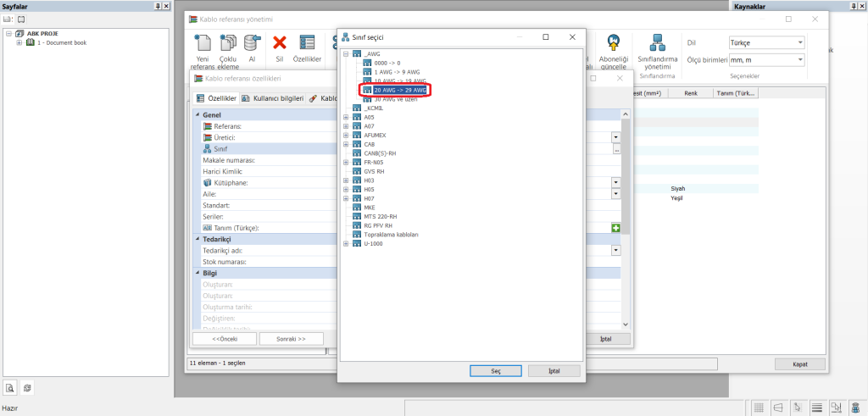Open the Dil language dropdown

pyautogui.click(x=766, y=42)
